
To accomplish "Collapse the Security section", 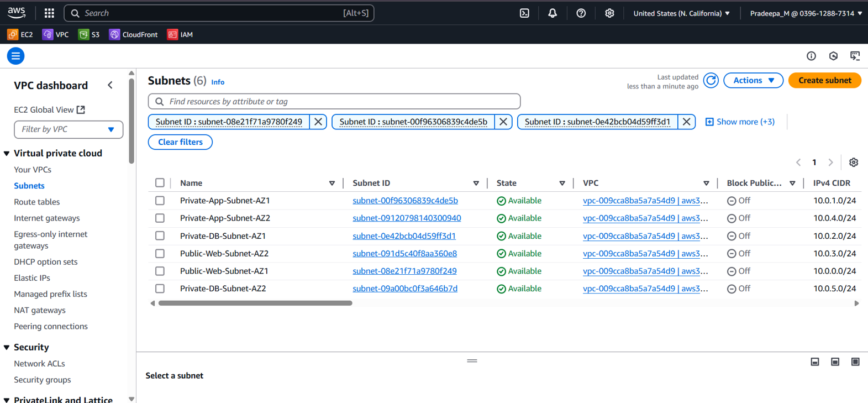I will click(x=7, y=348).
